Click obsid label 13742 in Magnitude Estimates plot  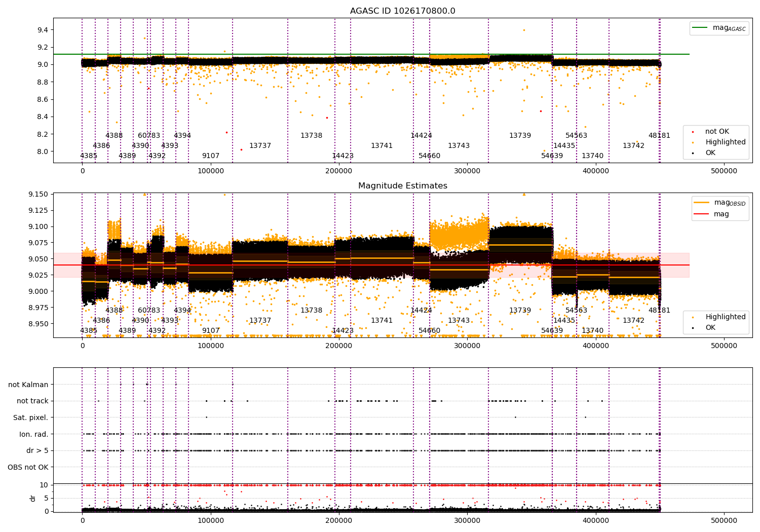point(633,321)
